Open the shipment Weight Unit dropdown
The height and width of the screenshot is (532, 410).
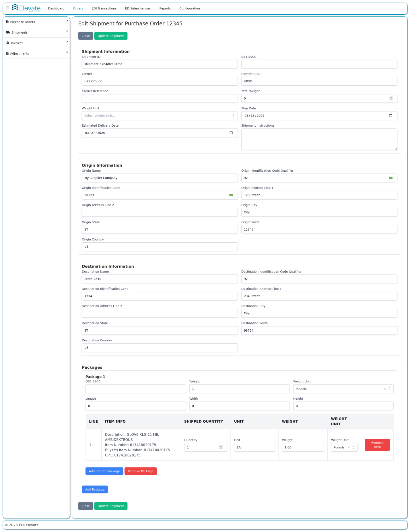(160, 116)
